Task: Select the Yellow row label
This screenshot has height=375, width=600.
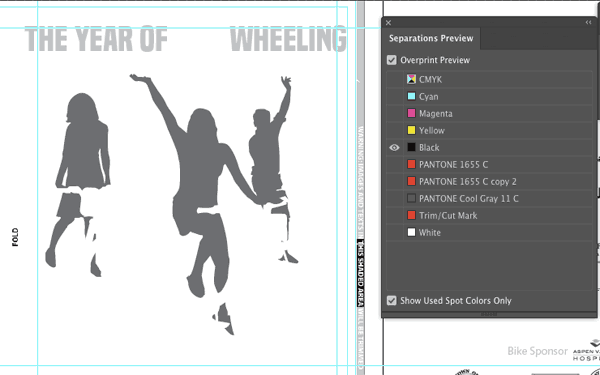Action: coord(432,130)
